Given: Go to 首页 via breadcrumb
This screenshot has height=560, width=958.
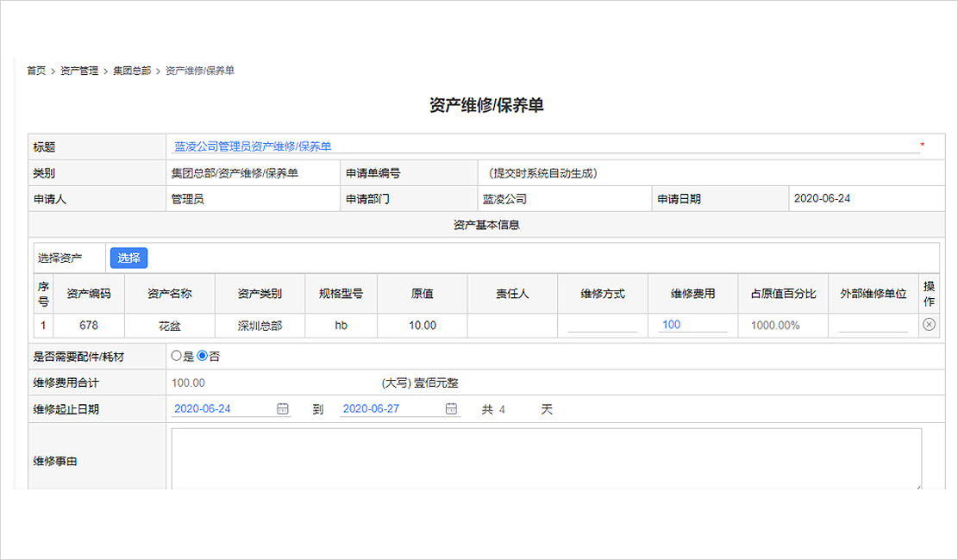Looking at the screenshot, I should pos(36,71).
